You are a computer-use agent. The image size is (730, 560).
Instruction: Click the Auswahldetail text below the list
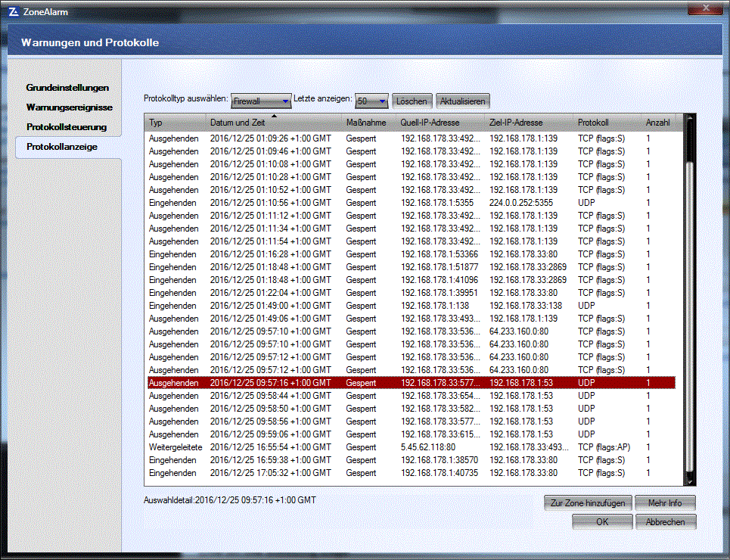pyautogui.click(x=229, y=500)
